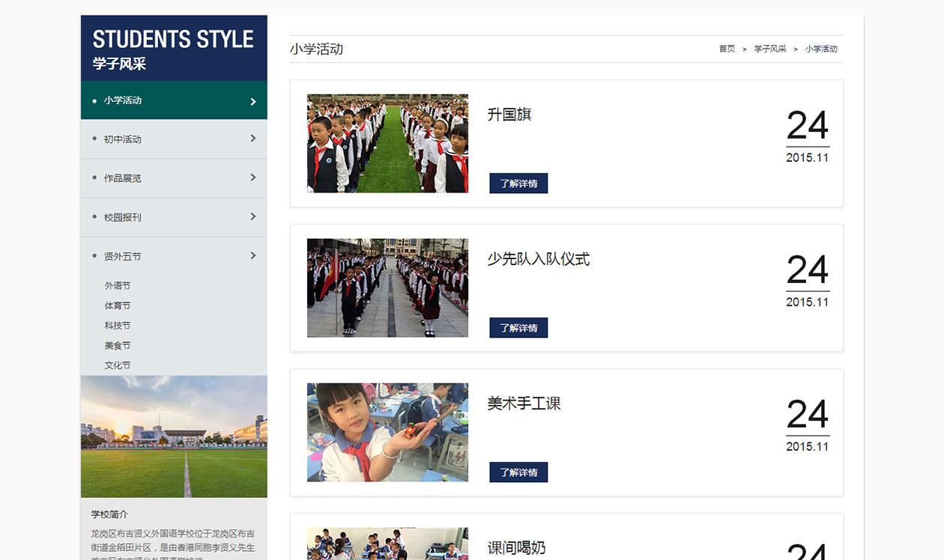Open the 课间喝奶 photo thumbnail
This screenshot has height=560, width=944.
[x=387, y=544]
